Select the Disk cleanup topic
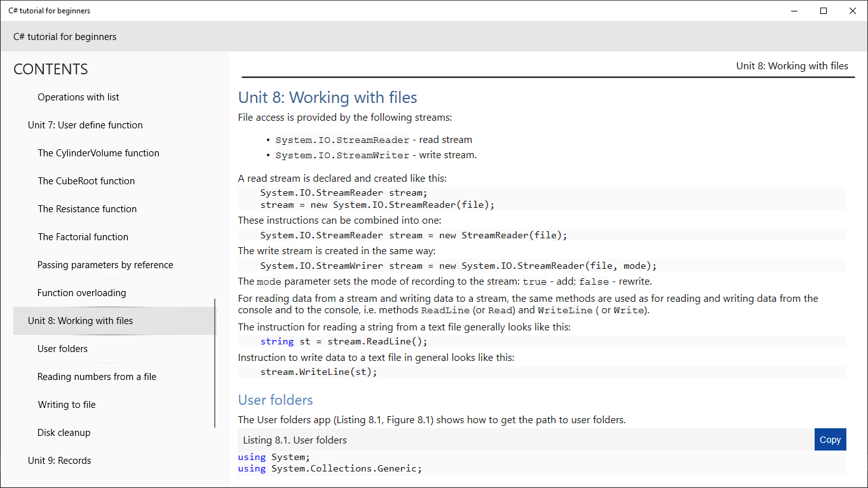The width and height of the screenshot is (868, 488). (x=64, y=433)
